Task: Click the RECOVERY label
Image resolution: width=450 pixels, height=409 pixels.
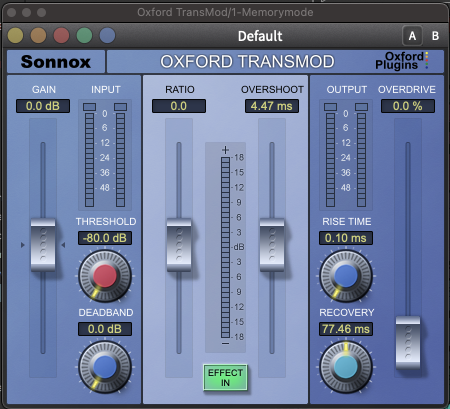Action: point(347,312)
